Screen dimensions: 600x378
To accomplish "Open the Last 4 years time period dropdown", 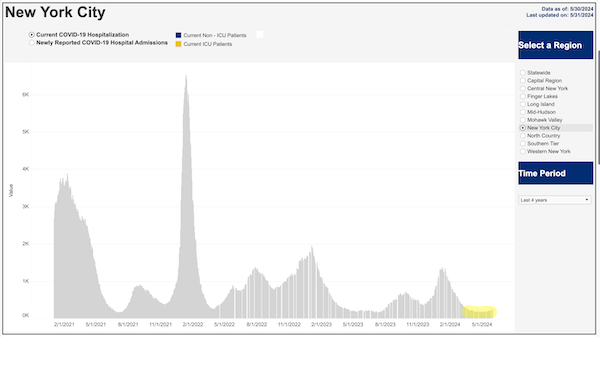I will coord(554,200).
